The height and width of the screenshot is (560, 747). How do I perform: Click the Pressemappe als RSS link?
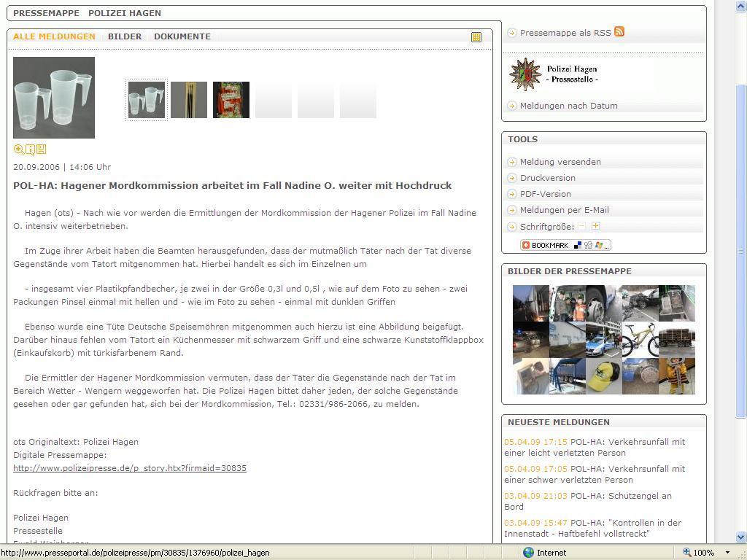click(x=565, y=33)
